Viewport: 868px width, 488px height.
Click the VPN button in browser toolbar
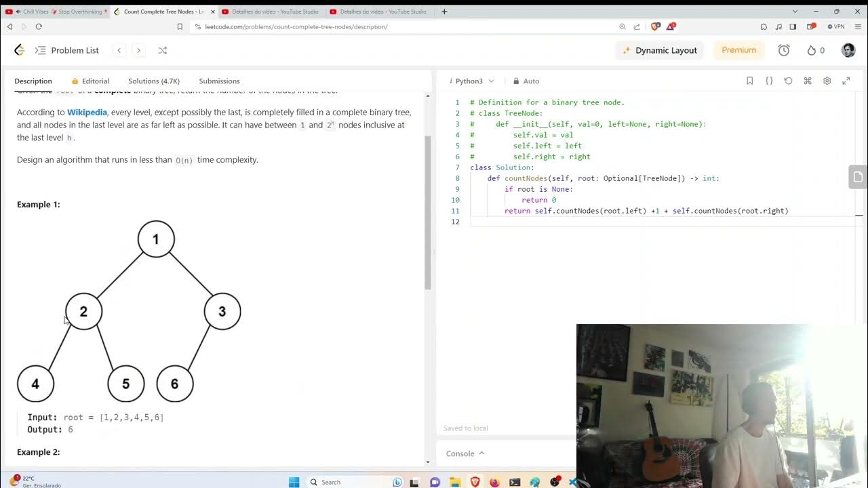(x=836, y=26)
